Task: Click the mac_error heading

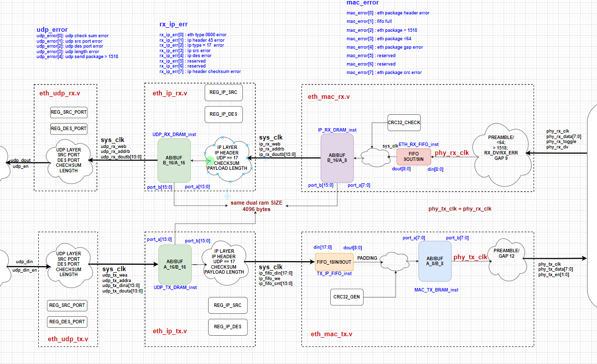Action: tap(363, 3)
